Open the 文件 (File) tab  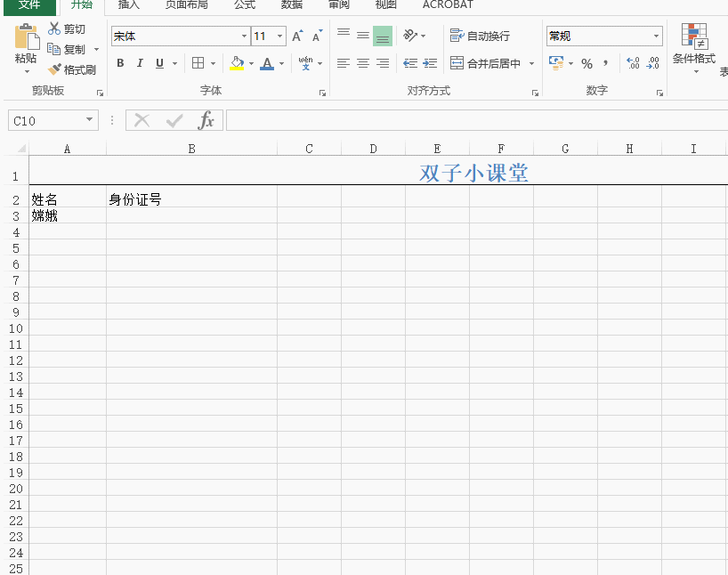(x=29, y=4)
